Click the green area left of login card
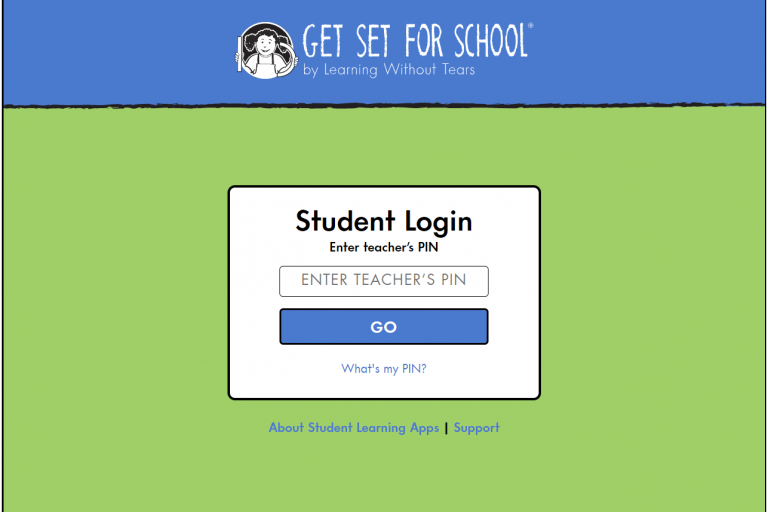The width and height of the screenshot is (768, 512). click(115, 294)
